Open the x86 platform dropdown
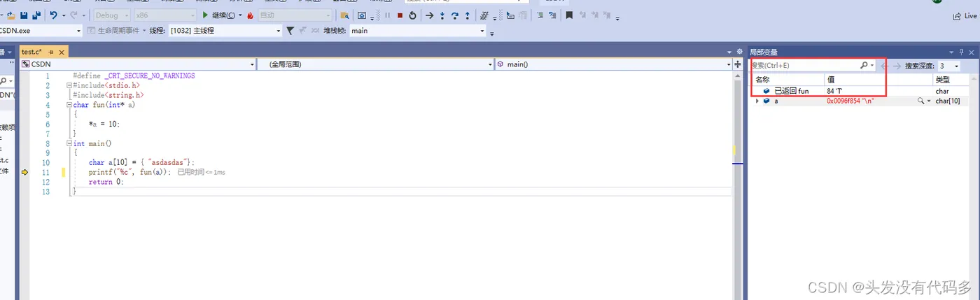This screenshot has height=300, width=980. tap(165, 15)
